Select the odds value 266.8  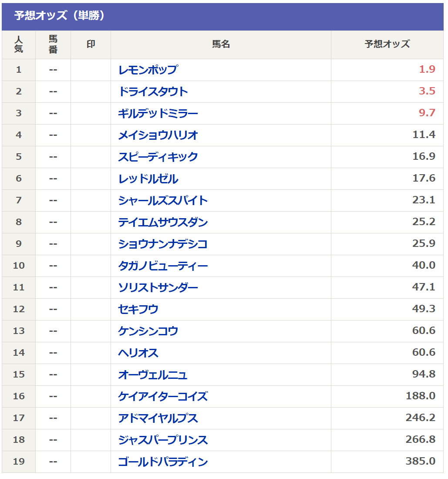pos(421,439)
